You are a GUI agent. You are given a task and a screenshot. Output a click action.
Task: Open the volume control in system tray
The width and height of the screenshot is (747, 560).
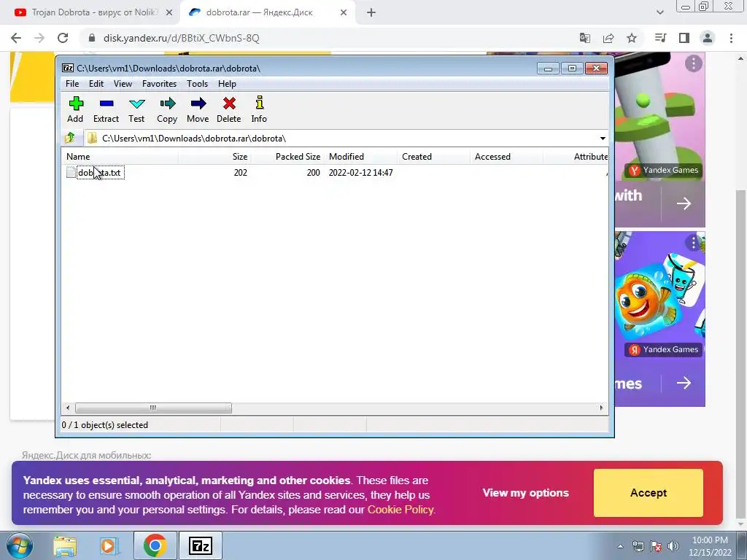673,546
